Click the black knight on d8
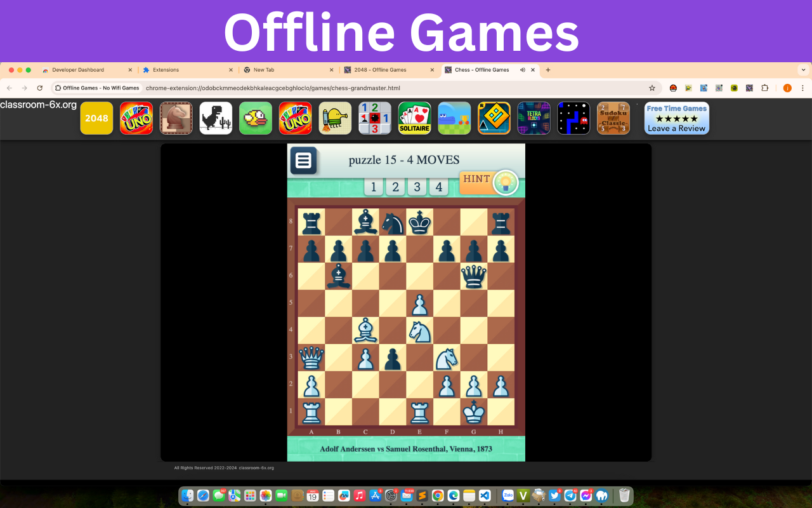 [392, 222]
